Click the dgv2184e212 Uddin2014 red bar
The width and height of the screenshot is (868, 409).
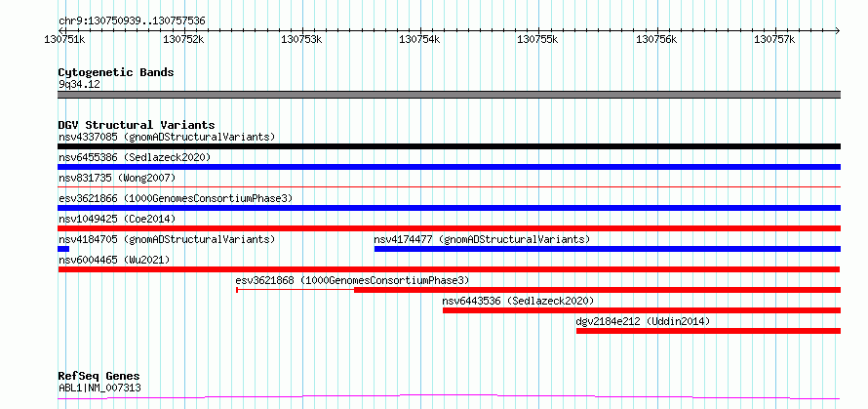[x=709, y=331]
